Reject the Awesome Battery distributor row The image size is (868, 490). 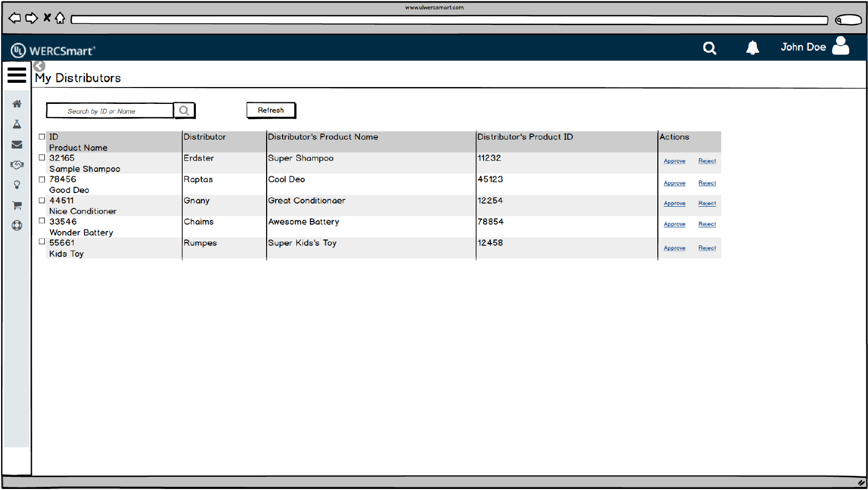(x=707, y=224)
